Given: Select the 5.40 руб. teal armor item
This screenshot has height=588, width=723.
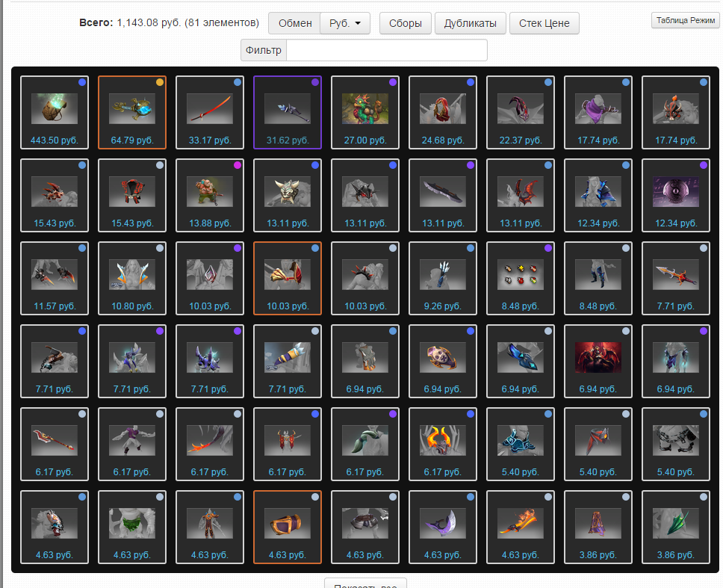Looking at the screenshot, I should (x=521, y=444).
